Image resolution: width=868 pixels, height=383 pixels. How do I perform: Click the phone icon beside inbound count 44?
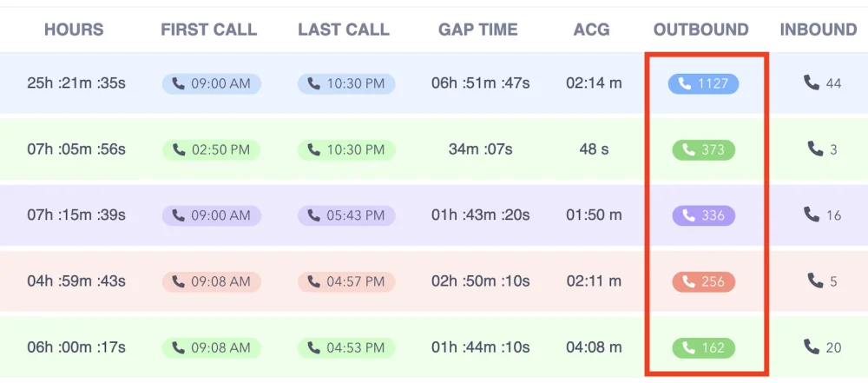812,83
